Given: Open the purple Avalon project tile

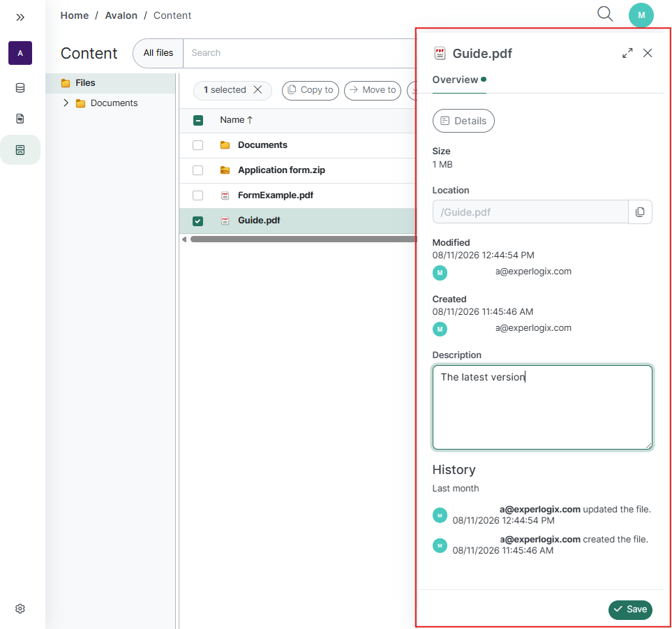Looking at the screenshot, I should point(20,53).
